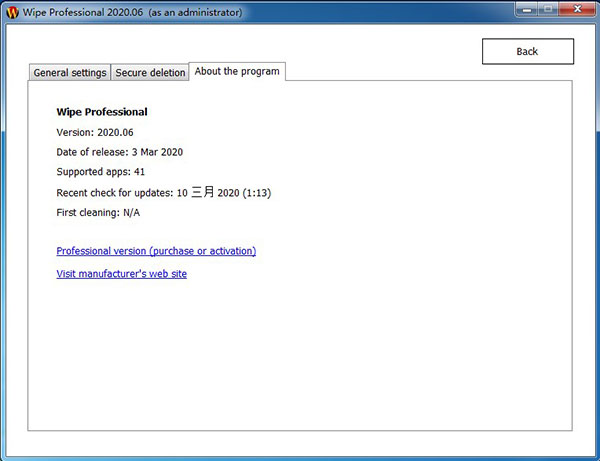Click the 'Supported apps: 41' text
Image resolution: width=600 pixels, height=461 pixels.
[101, 172]
